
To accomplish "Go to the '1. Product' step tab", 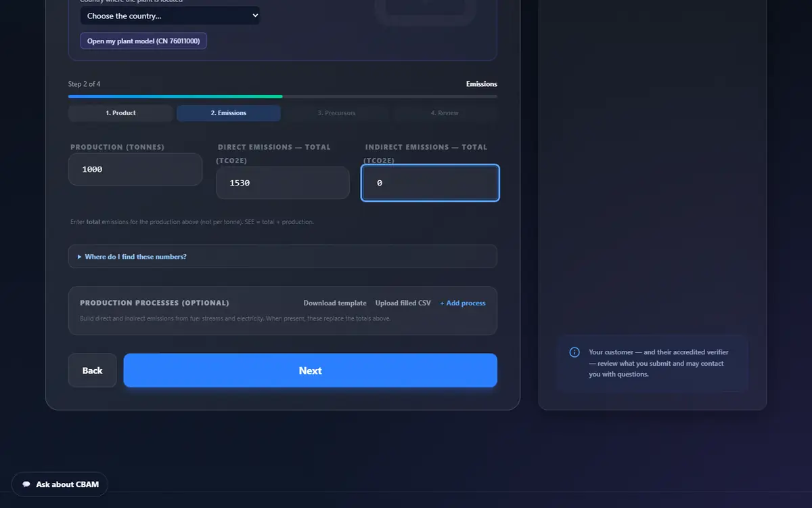I will pos(120,113).
